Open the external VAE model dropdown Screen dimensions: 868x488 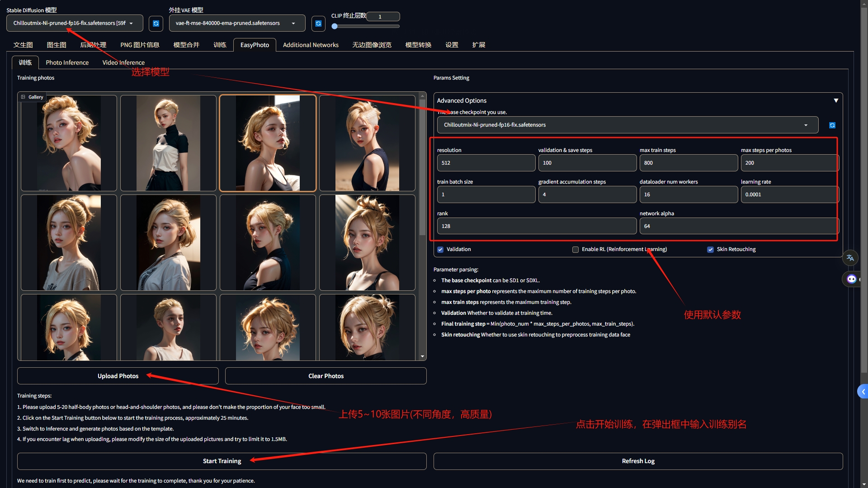tap(236, 23)
